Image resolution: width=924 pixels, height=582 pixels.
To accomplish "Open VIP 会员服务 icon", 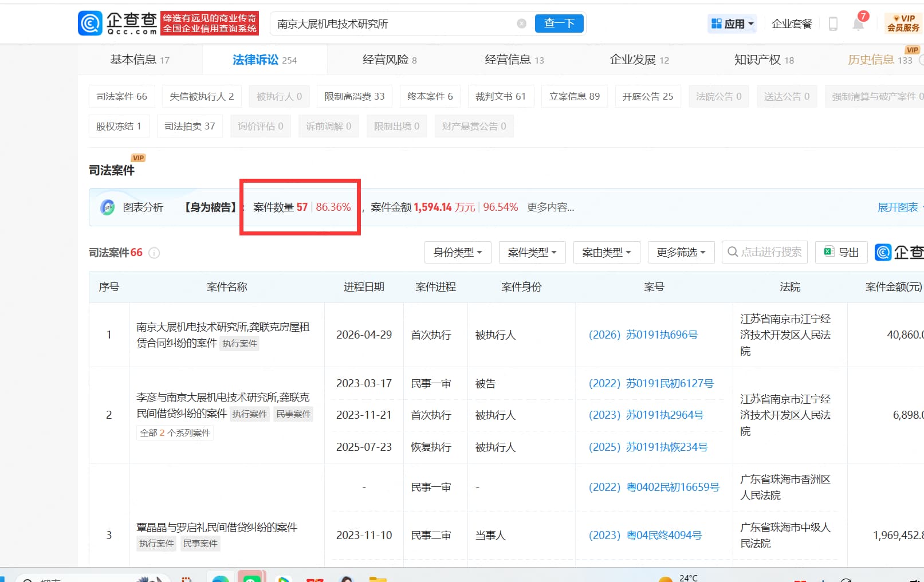I will click(903, 23).
